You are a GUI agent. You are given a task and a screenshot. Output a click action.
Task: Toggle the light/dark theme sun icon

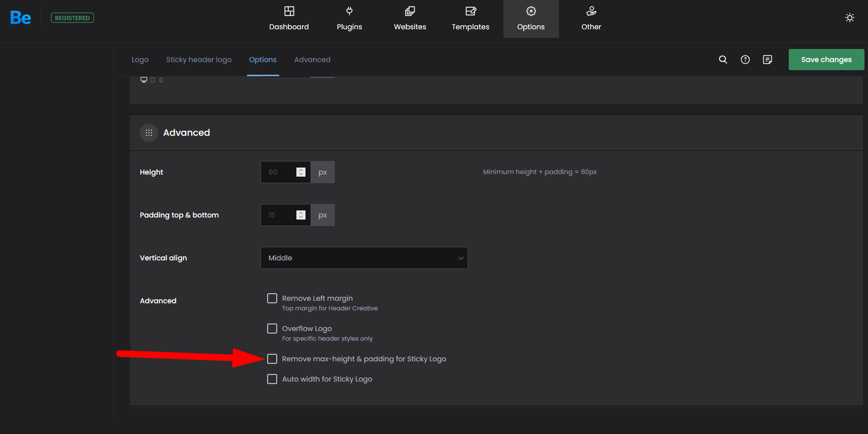(x=850, y=18)
